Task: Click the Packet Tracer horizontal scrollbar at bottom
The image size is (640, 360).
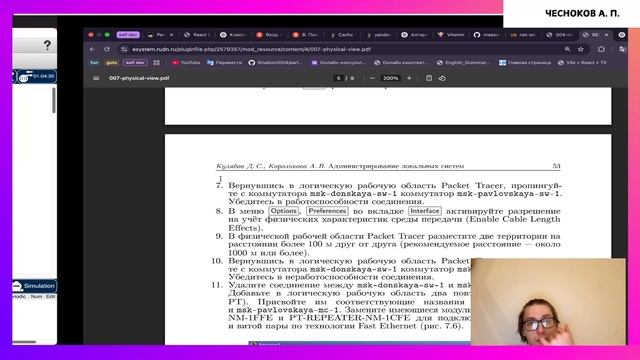Action: pos(24,342)
